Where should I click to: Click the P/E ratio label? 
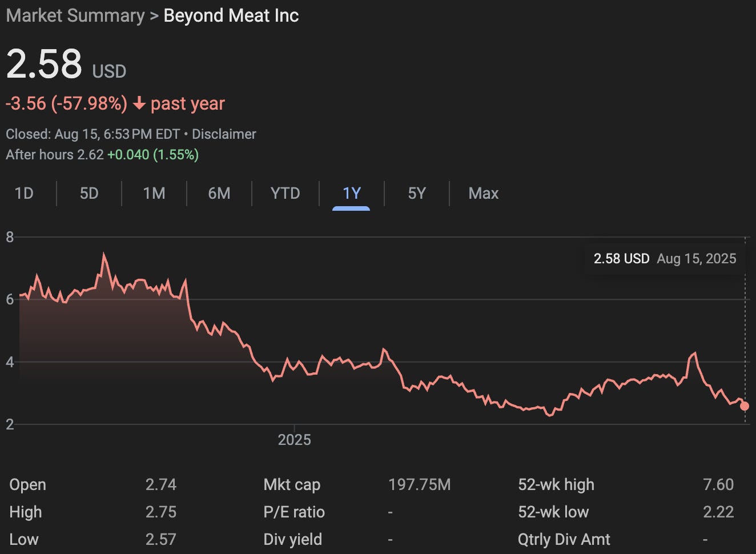point(294,512)
